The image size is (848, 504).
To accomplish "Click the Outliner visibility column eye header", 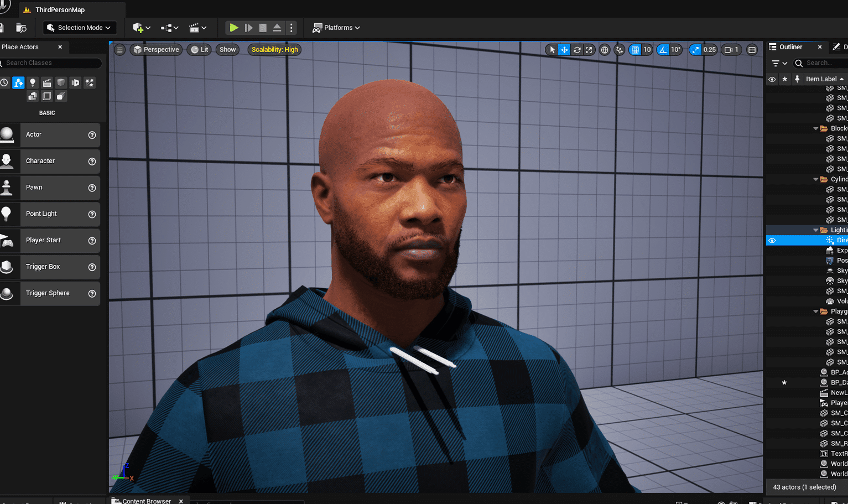I will [772, 79].
